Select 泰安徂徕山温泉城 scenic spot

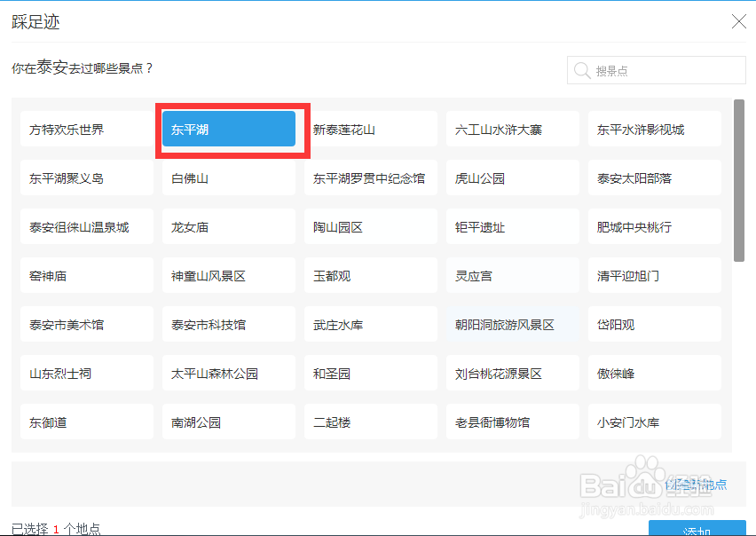click(x=86, y=226)
